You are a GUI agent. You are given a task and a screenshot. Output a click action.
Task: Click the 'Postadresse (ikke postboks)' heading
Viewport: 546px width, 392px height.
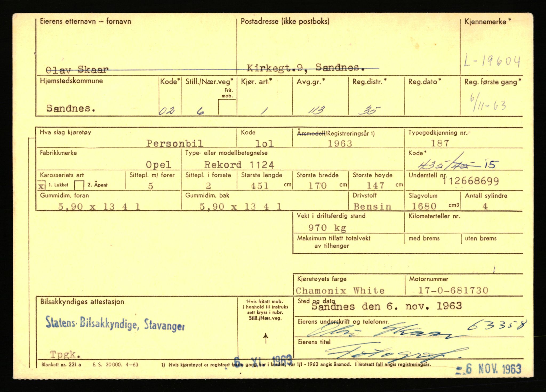pyautogui.click(x=285, y=22)
